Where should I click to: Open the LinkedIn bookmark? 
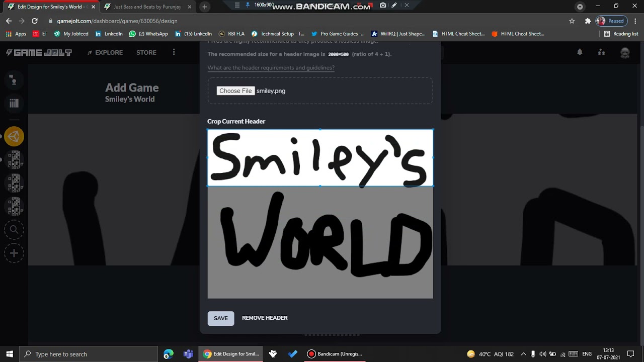pos(109,34)
